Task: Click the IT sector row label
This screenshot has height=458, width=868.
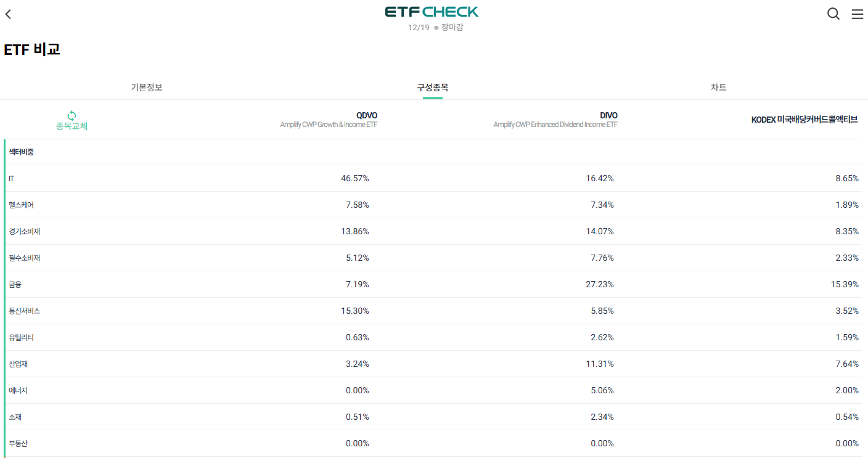Action: (12, 179)
